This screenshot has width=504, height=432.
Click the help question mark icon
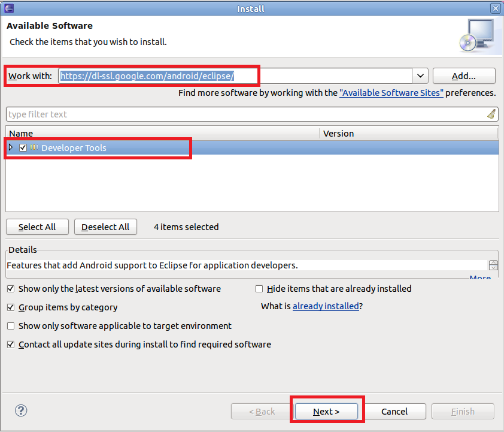(x=21, y=410)
